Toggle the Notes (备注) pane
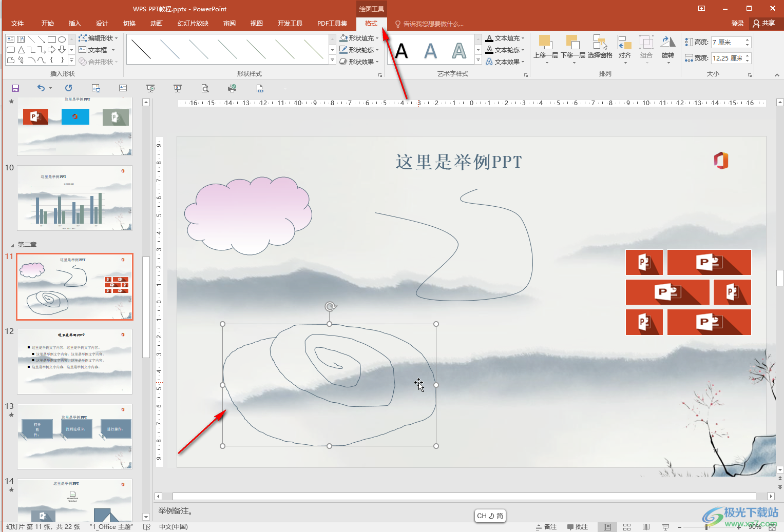The image size is (784, 532). click(546, 527)
